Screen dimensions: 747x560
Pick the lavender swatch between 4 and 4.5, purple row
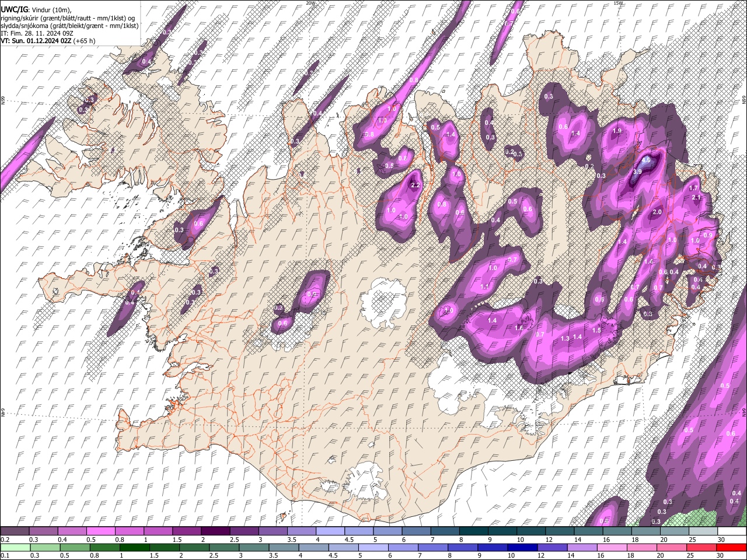click(x=330, y=531)
